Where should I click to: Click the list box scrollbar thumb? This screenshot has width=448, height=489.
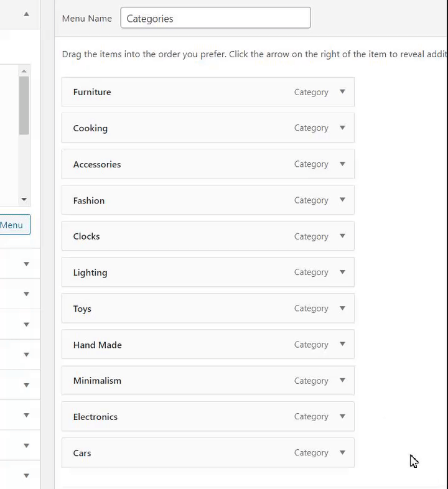click(x=24, y=106)
